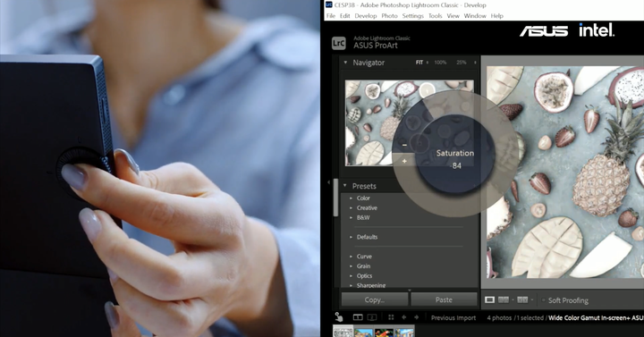
Task: Open the Settings menu
Action: point(412,15)
